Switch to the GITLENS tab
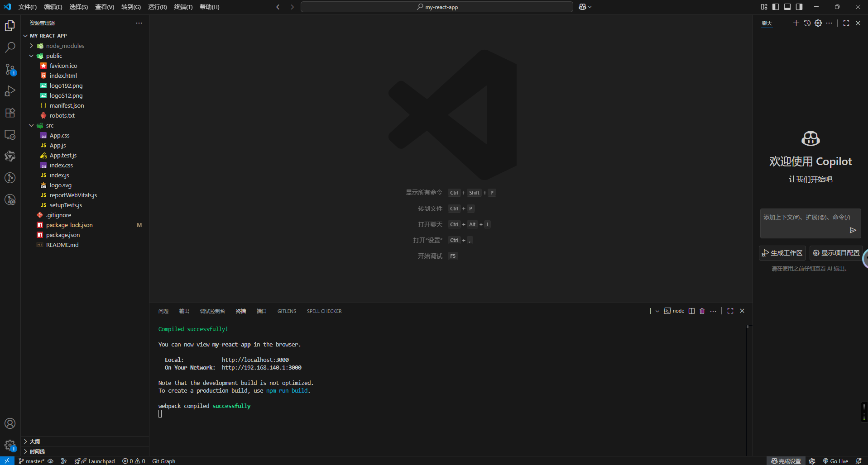868x465 pixels. point(287,311)
